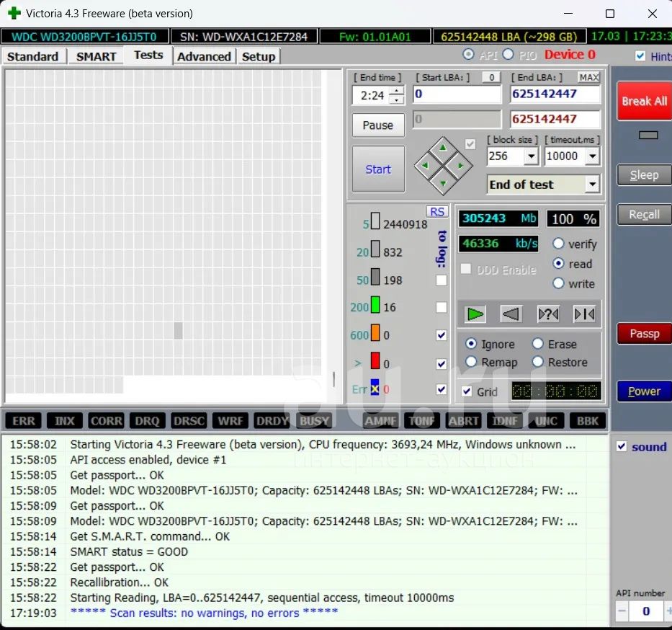Click the IDNF error indicator
This screenshot has height=630, width=672.
504,421
